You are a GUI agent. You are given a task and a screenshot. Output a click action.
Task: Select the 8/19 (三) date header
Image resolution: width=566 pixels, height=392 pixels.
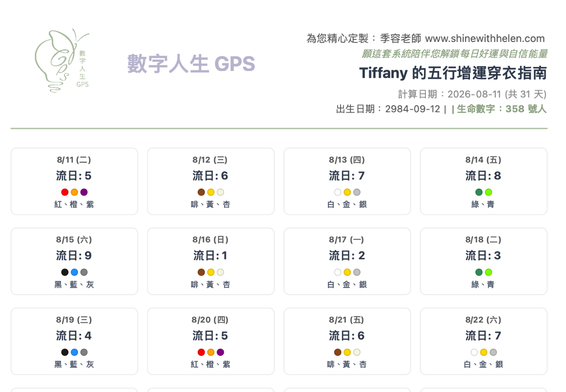(x=74, y=320)
